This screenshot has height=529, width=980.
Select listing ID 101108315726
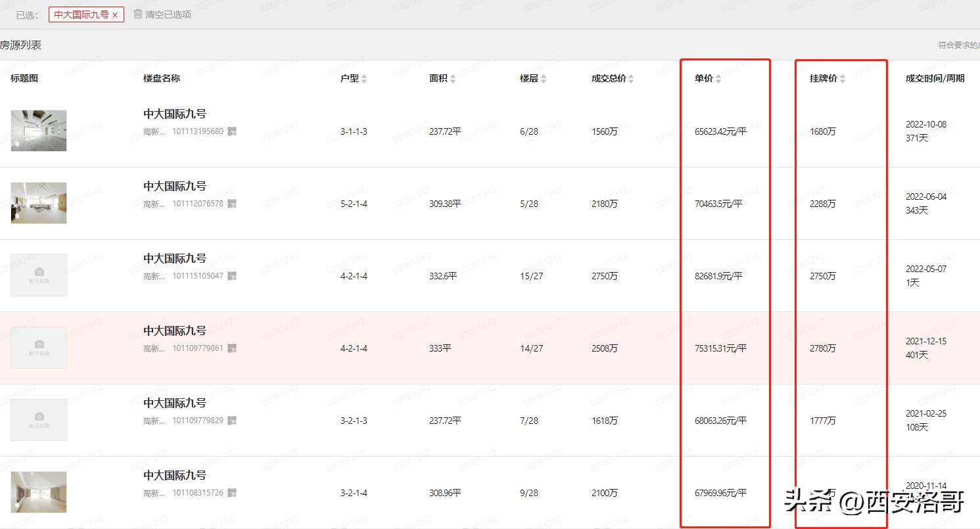198,493
